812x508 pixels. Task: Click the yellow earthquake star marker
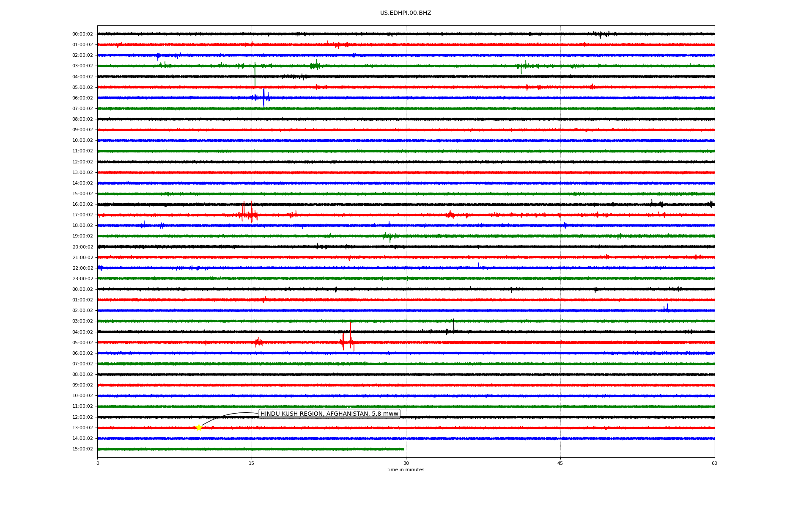199,428
